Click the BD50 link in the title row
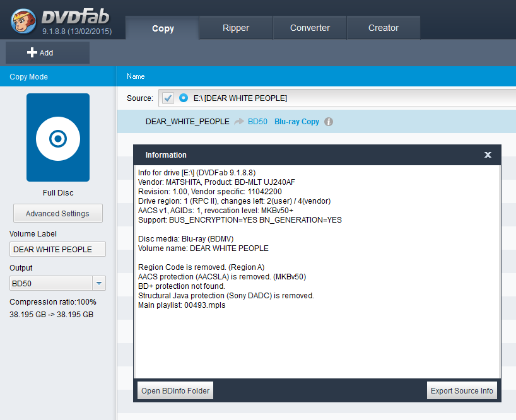Viewport: 516px width, 420px height. click(257, 122)
